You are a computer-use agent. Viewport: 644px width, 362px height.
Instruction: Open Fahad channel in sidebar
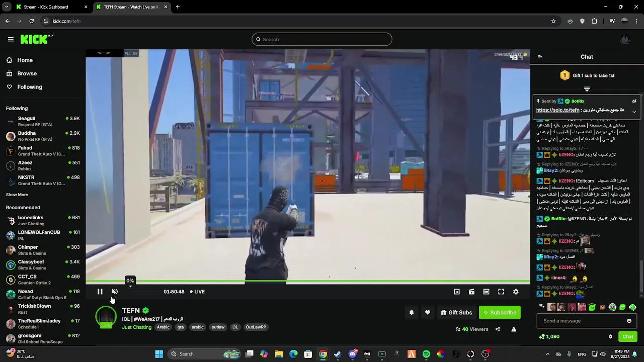click(43, 151)
